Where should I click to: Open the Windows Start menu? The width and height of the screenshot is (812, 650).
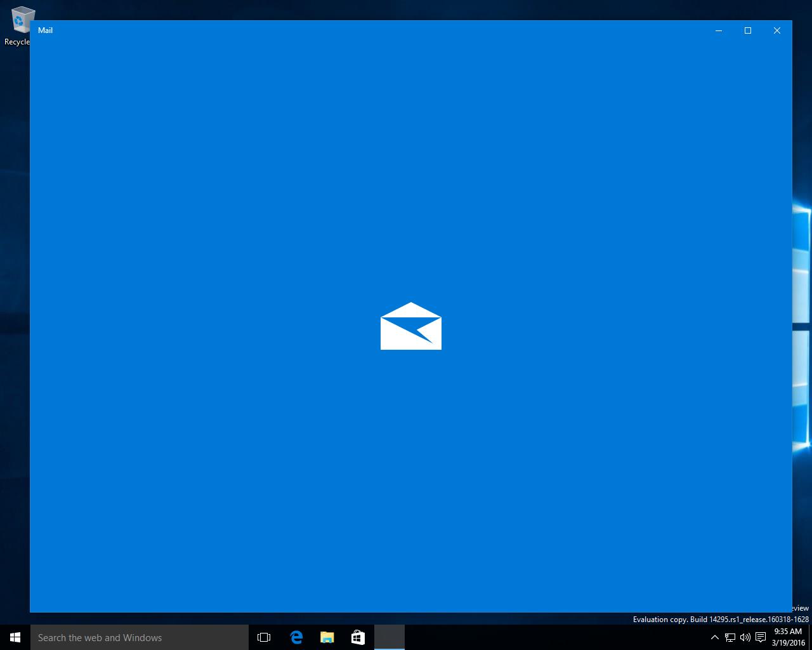[15, 637]
